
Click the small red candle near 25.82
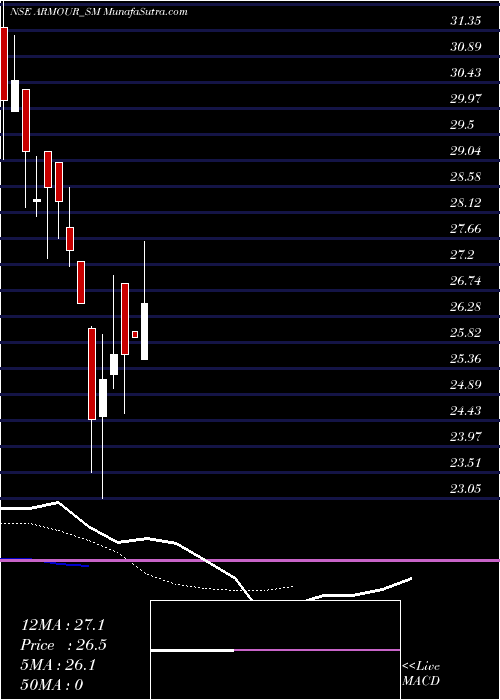(x=135, y=334)
